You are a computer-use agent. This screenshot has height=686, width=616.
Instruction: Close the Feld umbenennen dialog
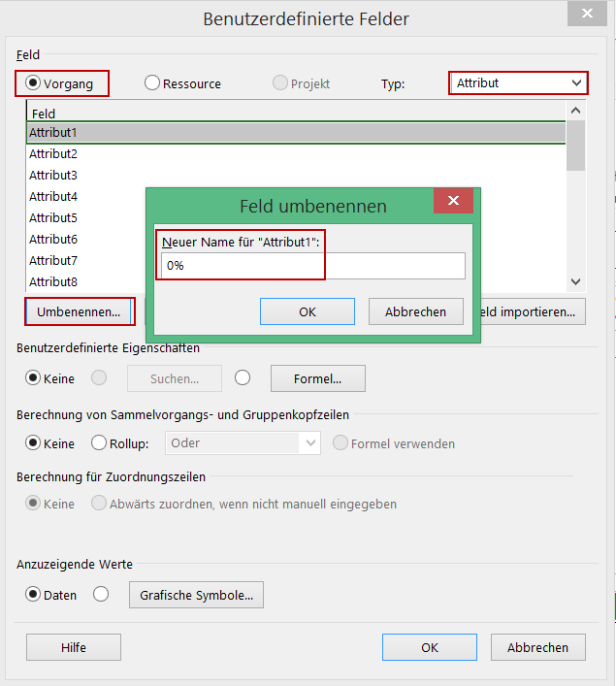(453, 203)
